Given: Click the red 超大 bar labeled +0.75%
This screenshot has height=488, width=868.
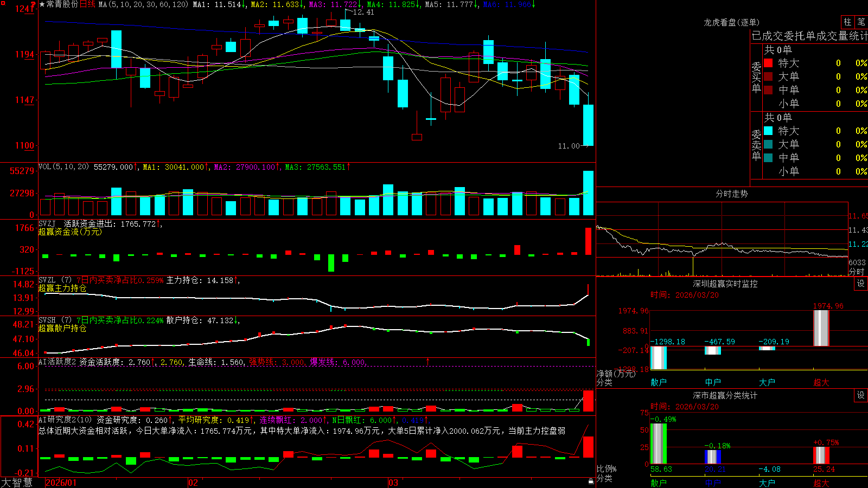Looking at the screenshot, I should click(821, 455).
